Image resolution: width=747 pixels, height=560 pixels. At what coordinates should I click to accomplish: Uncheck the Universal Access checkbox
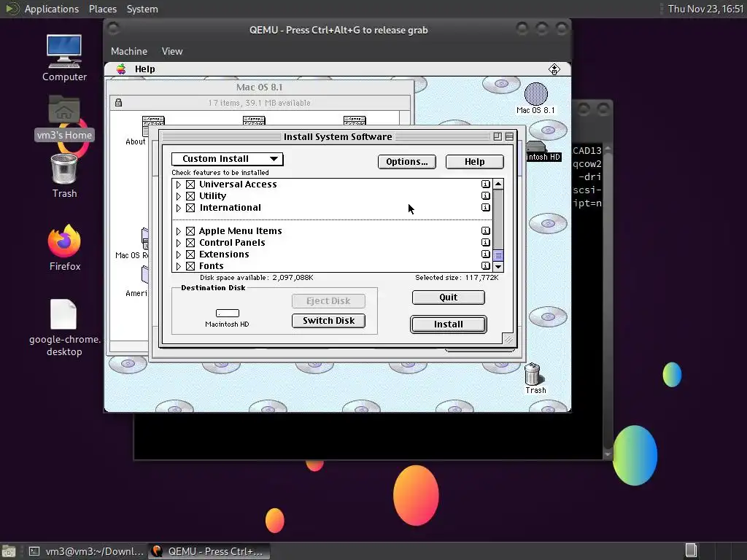coord(190,184)
